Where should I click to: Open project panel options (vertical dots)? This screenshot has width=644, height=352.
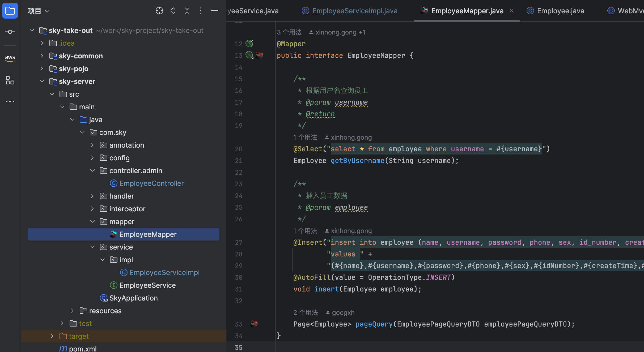pyautogui.click(x=201, y=11)
